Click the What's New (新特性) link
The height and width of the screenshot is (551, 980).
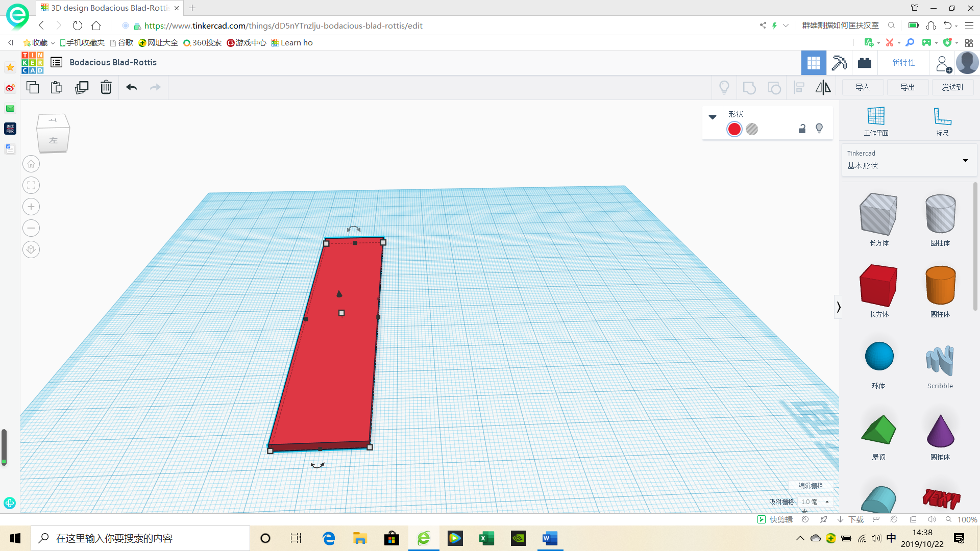pos(903,62)
